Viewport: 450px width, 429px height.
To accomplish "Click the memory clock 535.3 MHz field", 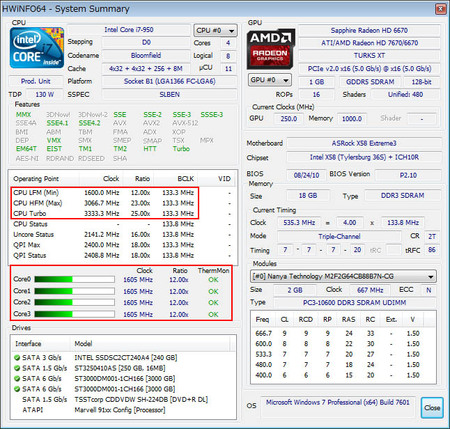I will 299,223.
